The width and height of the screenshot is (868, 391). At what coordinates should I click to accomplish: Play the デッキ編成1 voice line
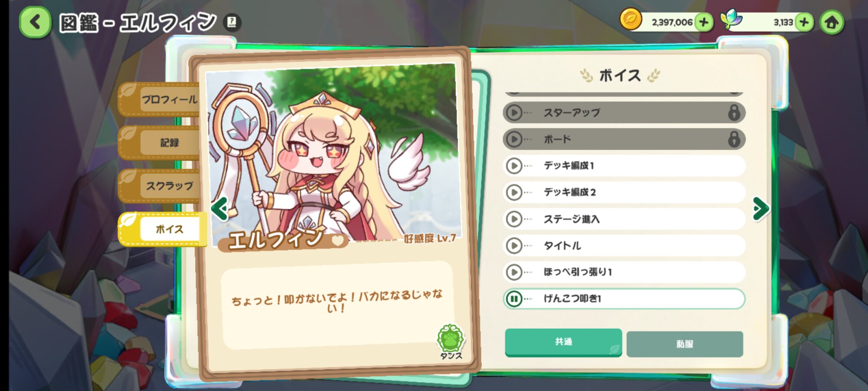point(514,166)
